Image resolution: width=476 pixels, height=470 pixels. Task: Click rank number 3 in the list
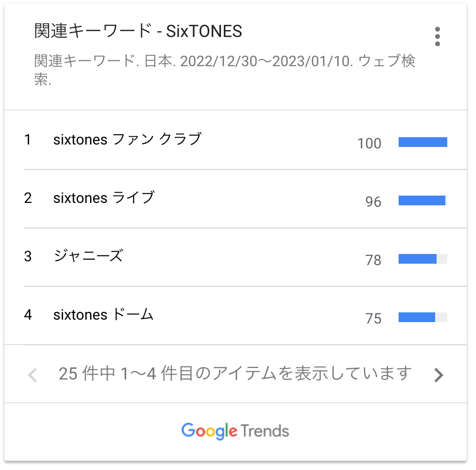click(x=28, y=256)
